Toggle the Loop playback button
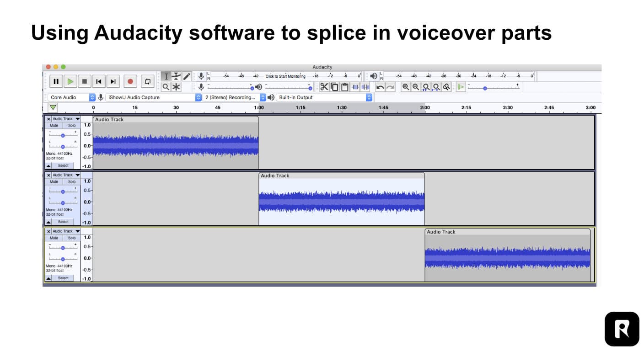This screenshot has height=351, width=644. [147, 82]
